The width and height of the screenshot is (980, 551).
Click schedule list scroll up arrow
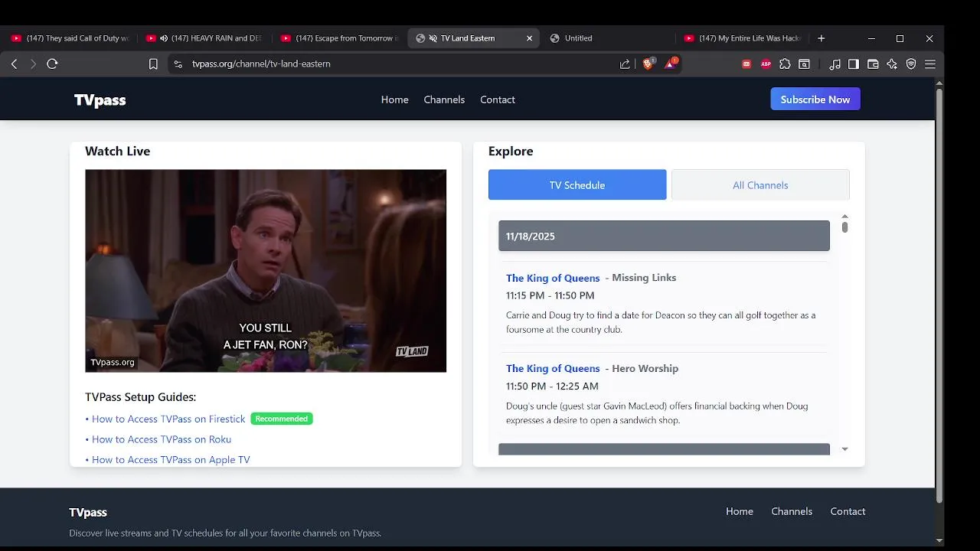pos(844,217)
